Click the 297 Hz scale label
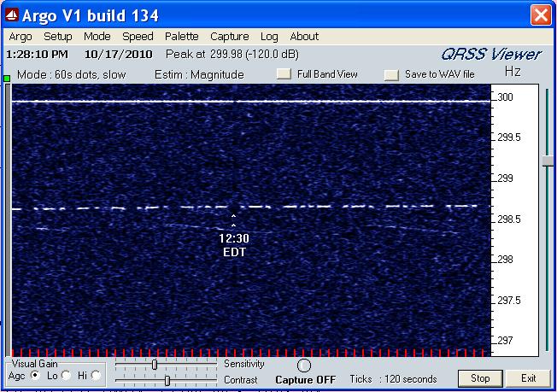 point(505,341)
